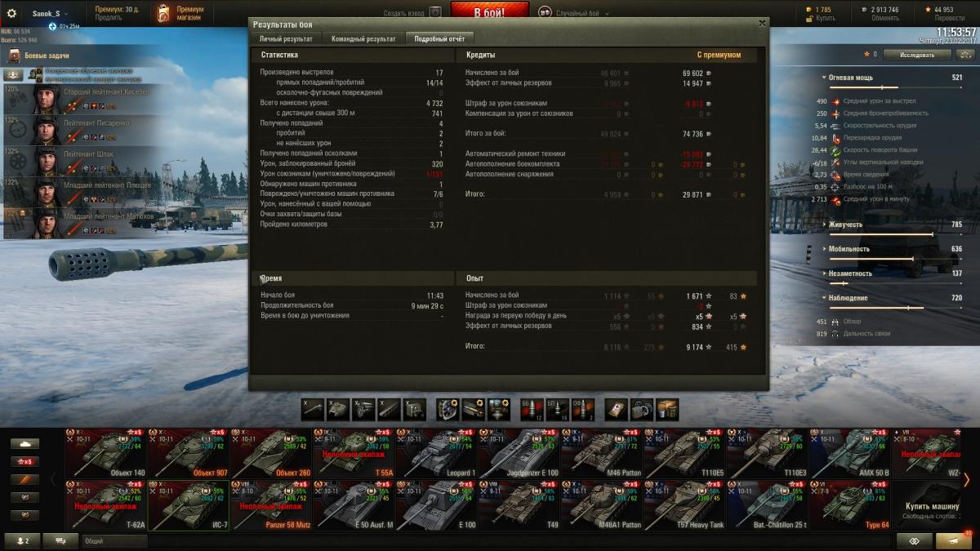
Task: Click the Исследовать research button
Action: [x=917, y=55]
